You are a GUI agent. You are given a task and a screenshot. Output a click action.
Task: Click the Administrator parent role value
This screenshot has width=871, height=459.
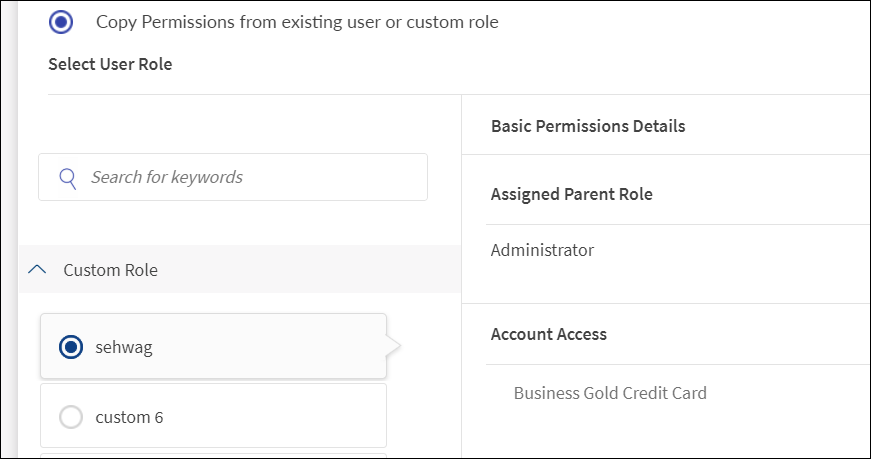[x=542, y=250]
